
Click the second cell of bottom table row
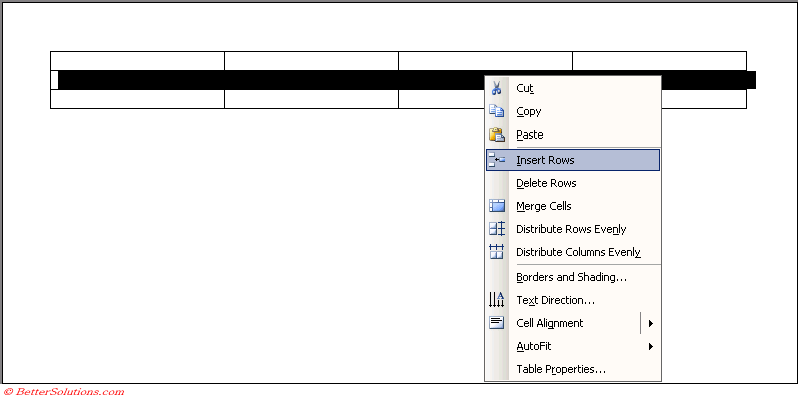pos(311,99)
